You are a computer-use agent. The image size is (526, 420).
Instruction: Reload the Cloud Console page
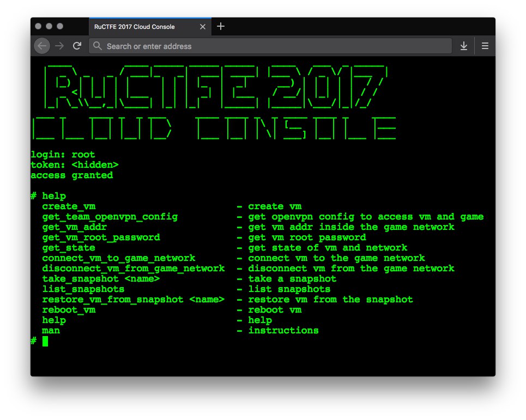(77, 46)
